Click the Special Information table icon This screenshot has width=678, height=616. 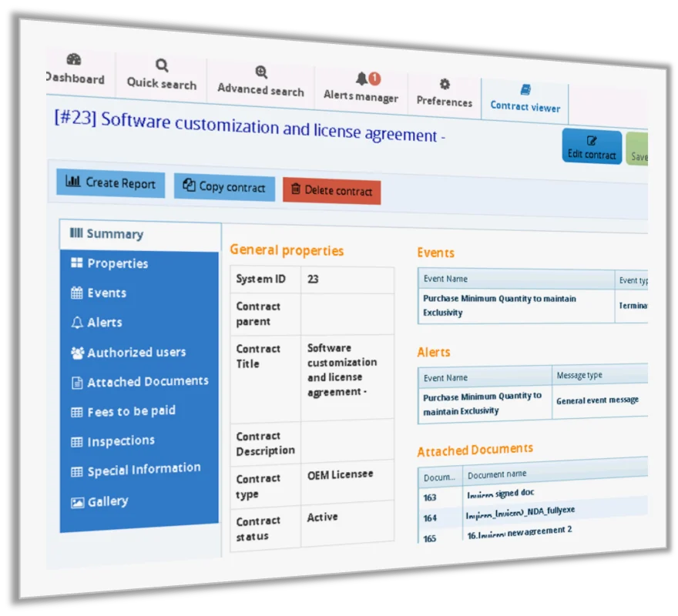click(x=76, y=471)
